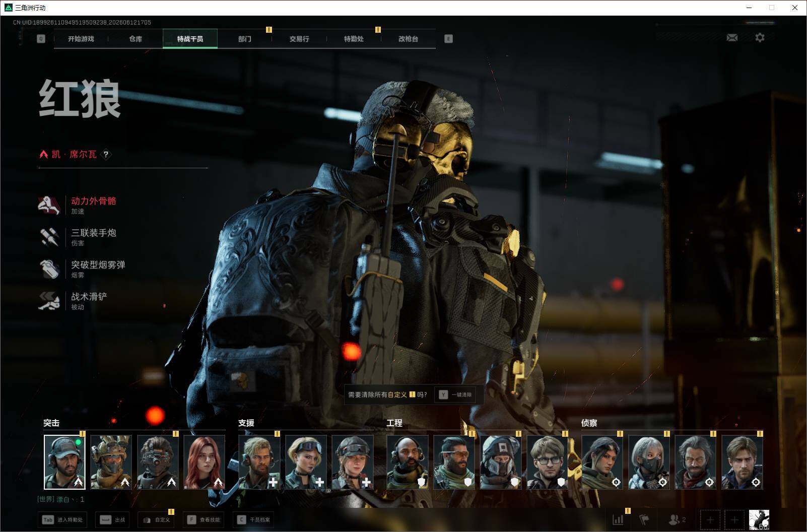Select the 工程 operator with full face helmet
The width and height of the screenshot is (807, 532).
point(501,462)
